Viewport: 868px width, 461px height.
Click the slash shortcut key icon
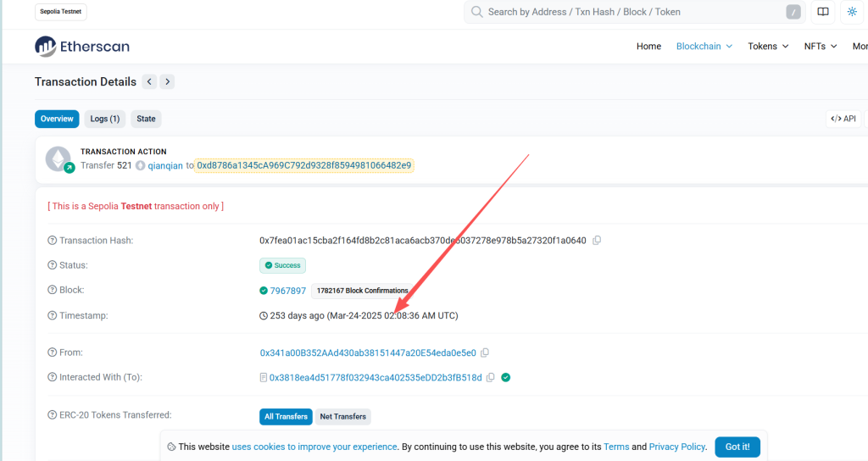[793, 12]
